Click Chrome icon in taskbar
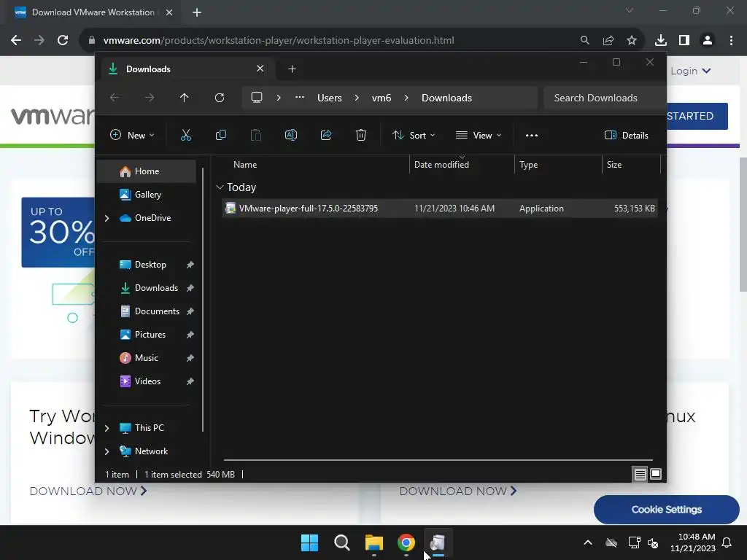 [406, 542]
